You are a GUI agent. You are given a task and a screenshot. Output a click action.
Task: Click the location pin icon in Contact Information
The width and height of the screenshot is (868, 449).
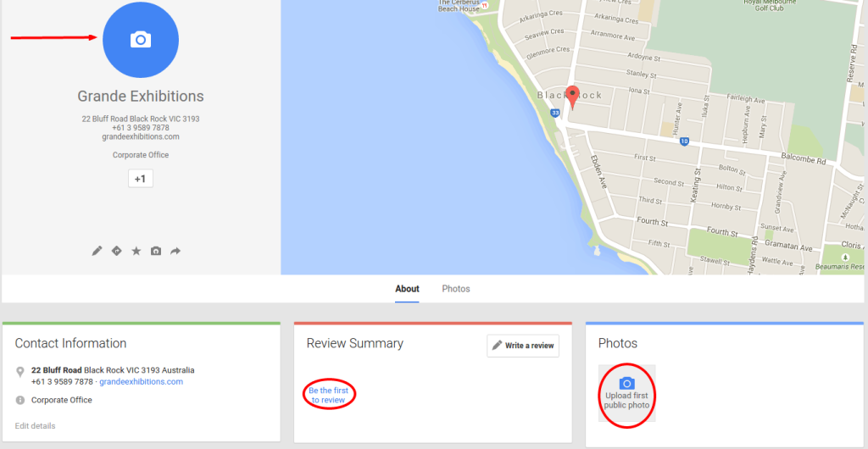(20, 371)
